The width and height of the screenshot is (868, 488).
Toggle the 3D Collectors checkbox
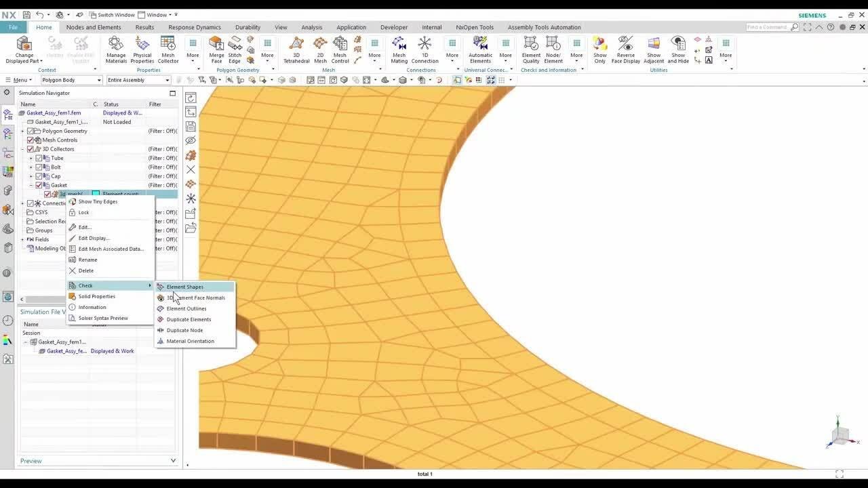click(x=31, y=149)
